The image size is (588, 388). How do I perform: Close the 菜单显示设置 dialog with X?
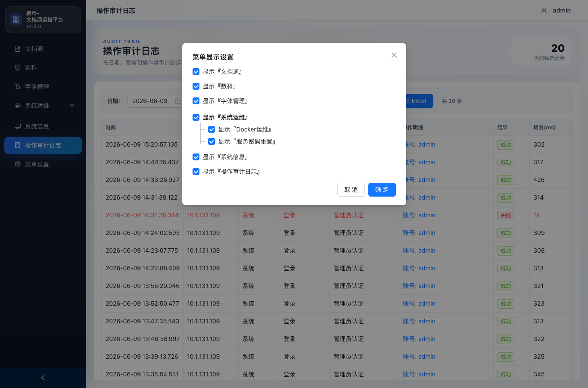[394, 55]
